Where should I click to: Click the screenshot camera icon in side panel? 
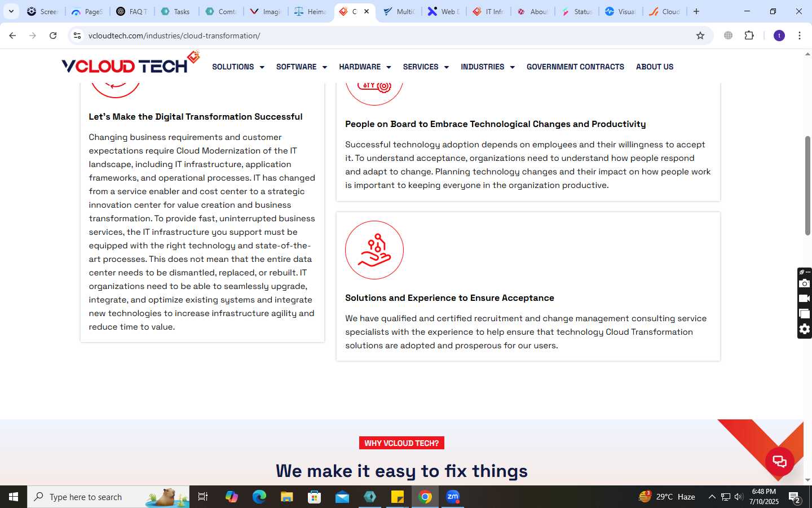pyautogui.click(x=805, y=283)
